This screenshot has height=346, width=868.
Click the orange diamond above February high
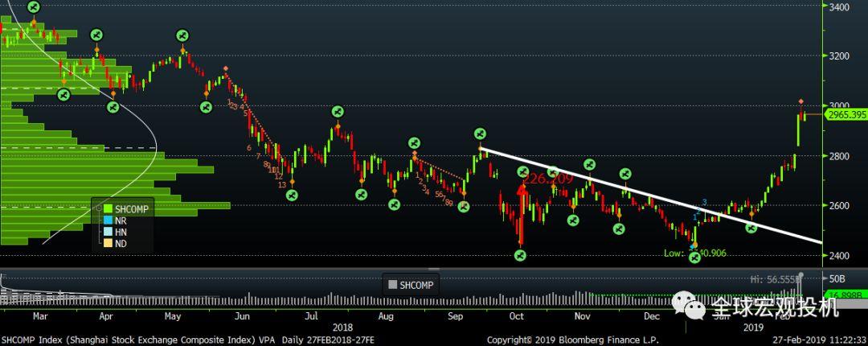pos(801,101)
